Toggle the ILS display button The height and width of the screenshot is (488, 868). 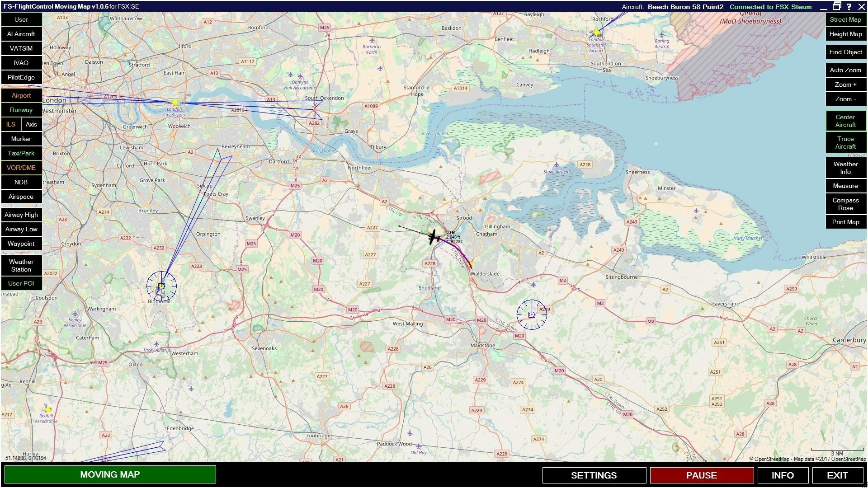click(x=11, y=124)
